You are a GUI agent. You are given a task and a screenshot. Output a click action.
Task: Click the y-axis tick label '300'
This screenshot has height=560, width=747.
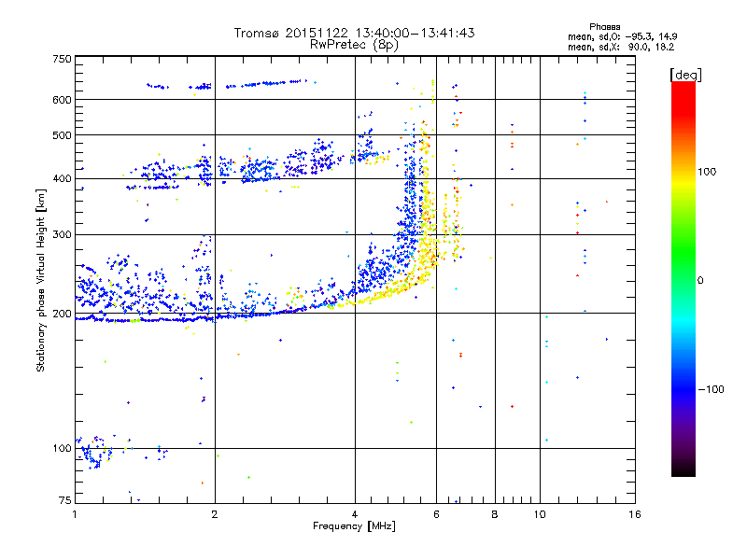pos(62,235)
